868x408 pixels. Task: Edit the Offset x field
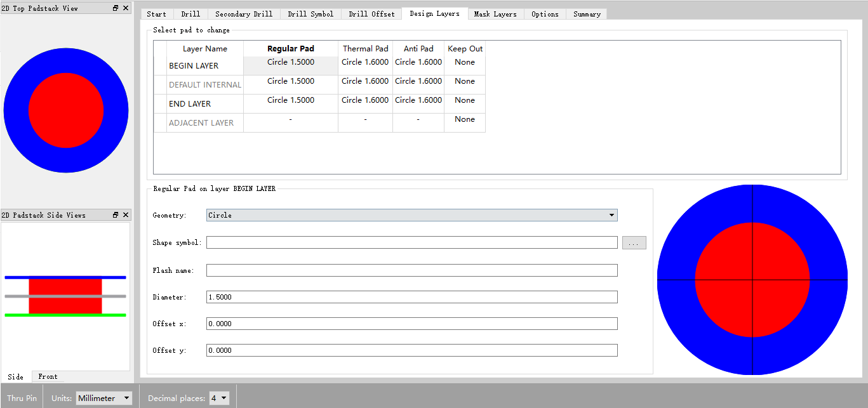pos(412,324)
